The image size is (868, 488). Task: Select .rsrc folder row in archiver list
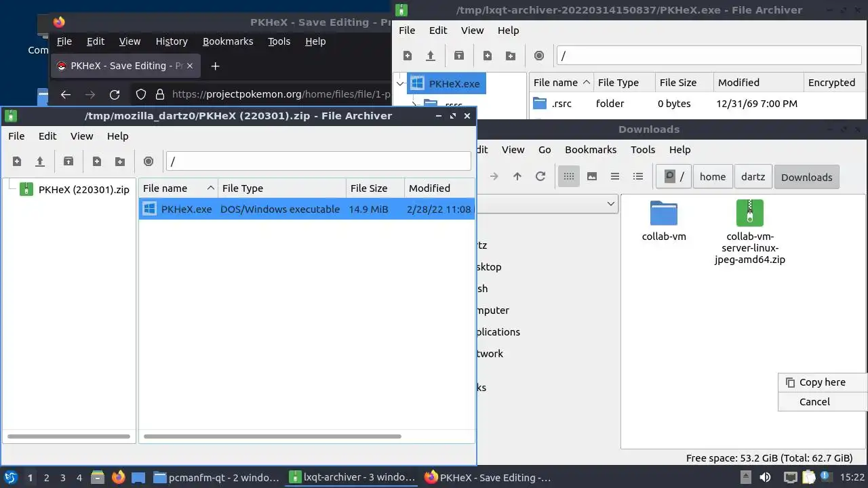[697, 104]
